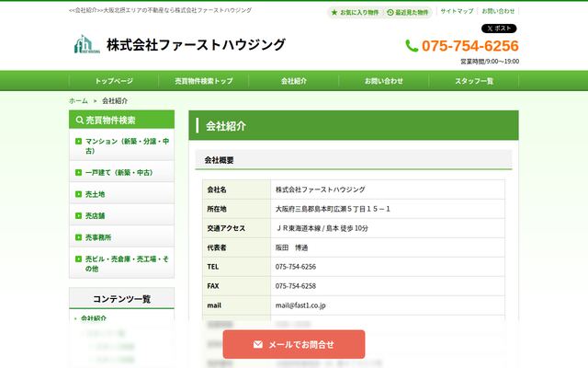Click the representative name 阪田 博通

(x=291, y=247)
